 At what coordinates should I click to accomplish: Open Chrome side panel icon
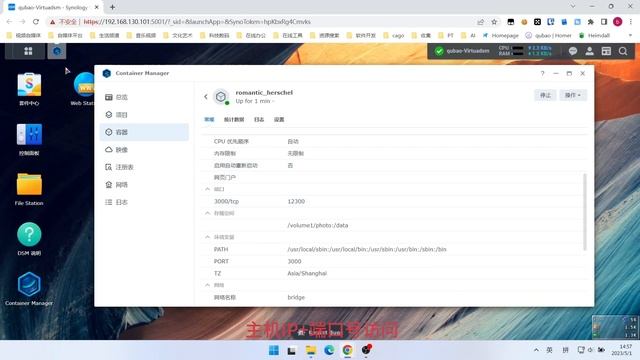pyautogui.click(x=604, y=22)
